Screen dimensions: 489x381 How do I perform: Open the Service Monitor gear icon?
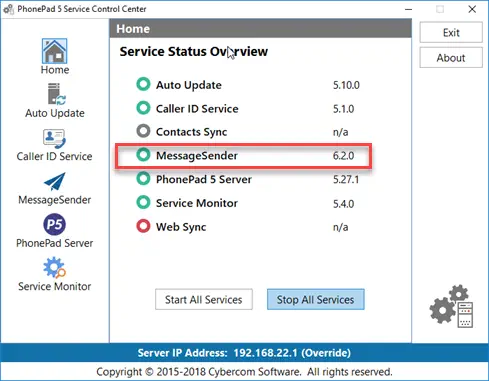[x=54, y=267]
